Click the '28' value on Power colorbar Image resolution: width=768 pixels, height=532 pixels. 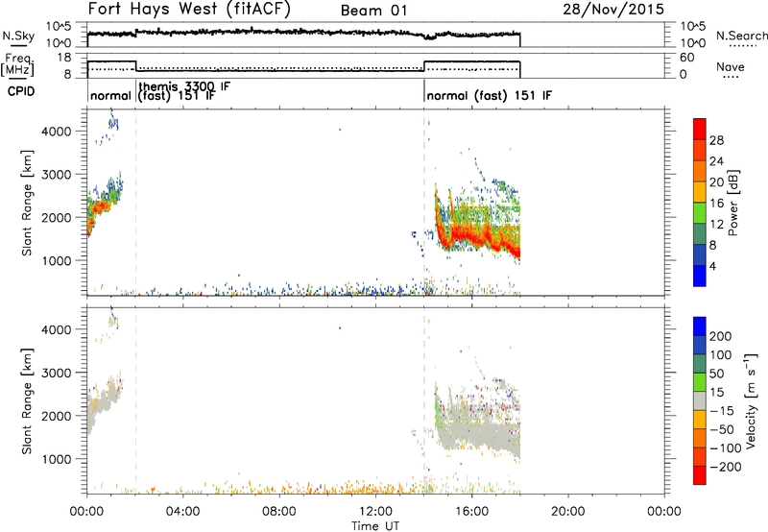[x=716, y=140]
